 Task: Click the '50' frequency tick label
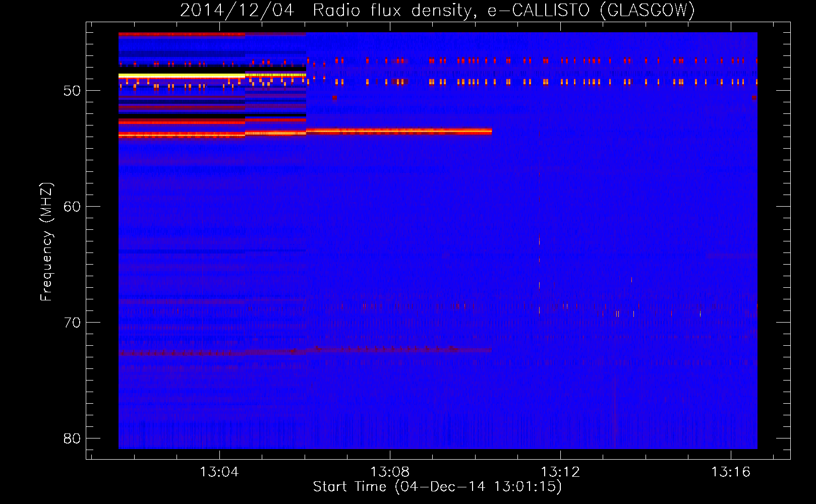[72, 91]
